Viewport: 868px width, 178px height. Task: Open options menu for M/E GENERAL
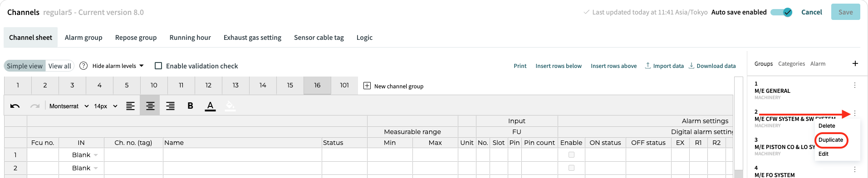click(855, 85)
